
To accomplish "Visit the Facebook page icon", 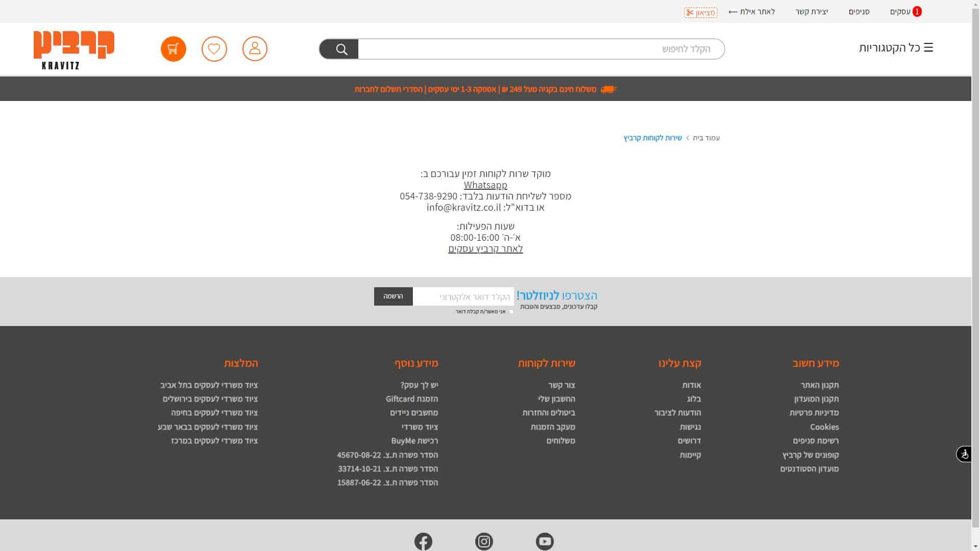I will click(423, 541).
